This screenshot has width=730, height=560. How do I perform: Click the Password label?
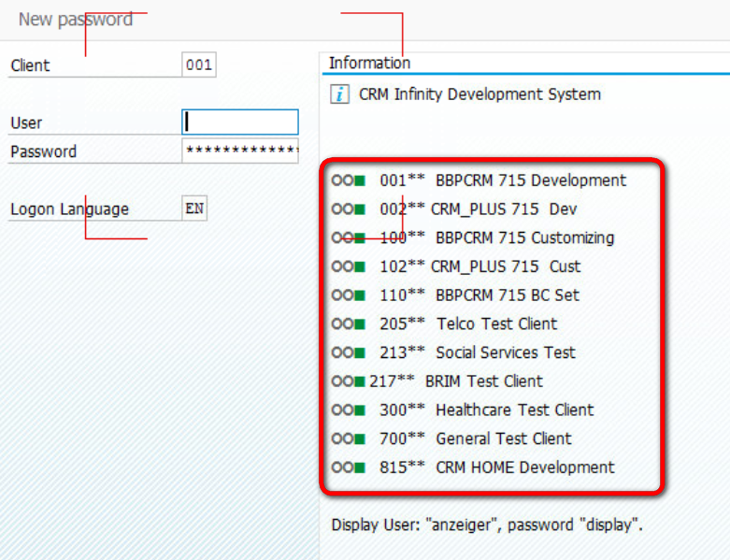pyautogui.click(x=43, y=151)
